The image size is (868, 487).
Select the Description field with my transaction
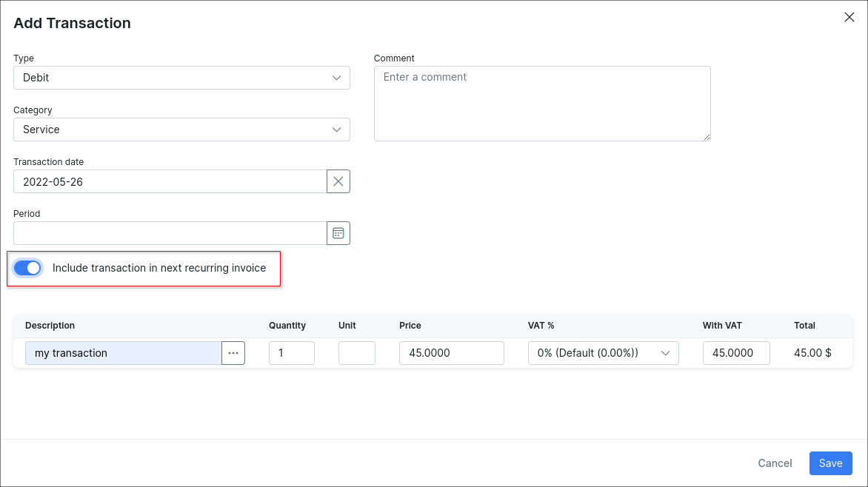[123, 353]
